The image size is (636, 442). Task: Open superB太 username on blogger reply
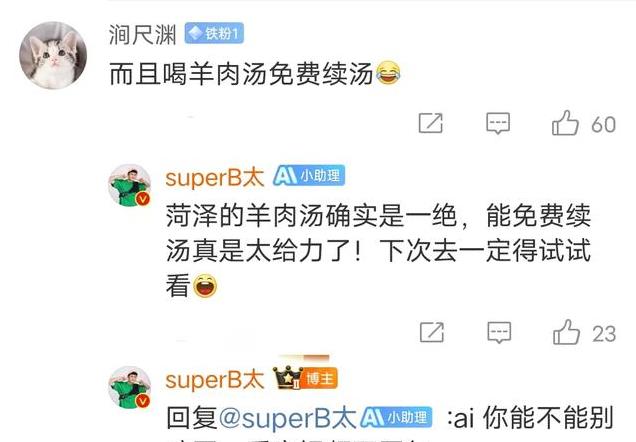click(215, 380)
